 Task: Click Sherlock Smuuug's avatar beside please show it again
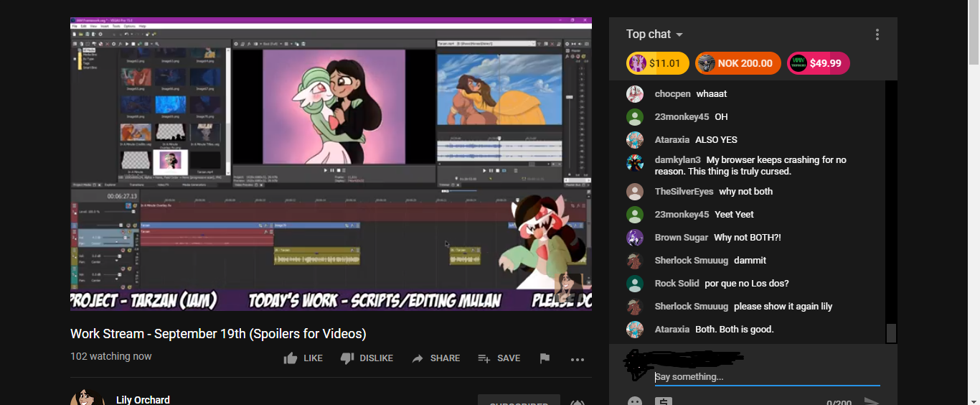pyautogui.click(x=635, y=307)
